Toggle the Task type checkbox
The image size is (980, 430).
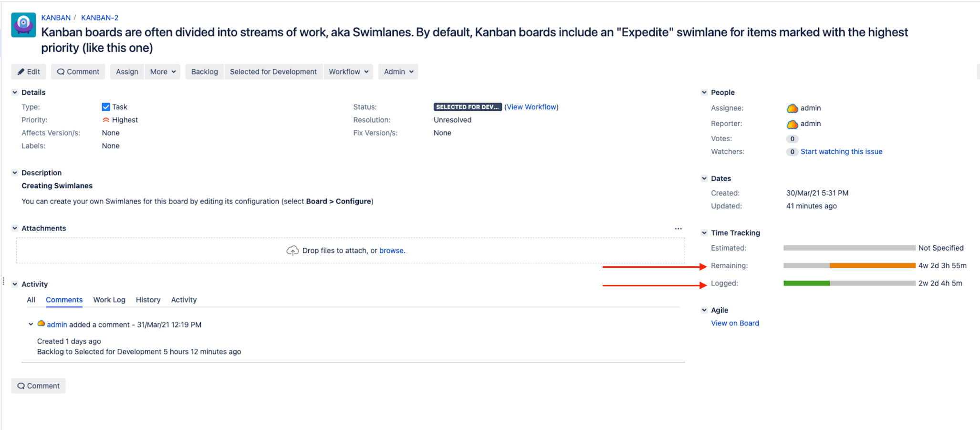[x=106, y=106]
